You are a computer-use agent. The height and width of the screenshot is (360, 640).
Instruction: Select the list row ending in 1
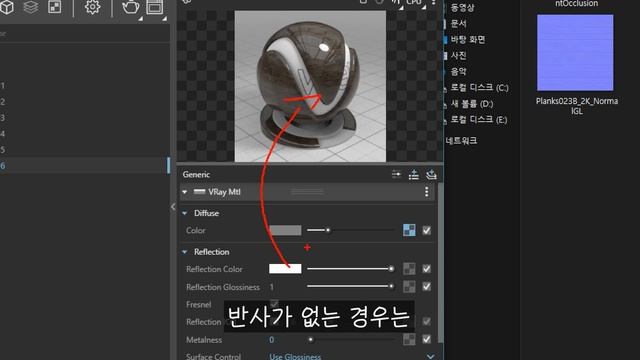[x=85, y=85]
